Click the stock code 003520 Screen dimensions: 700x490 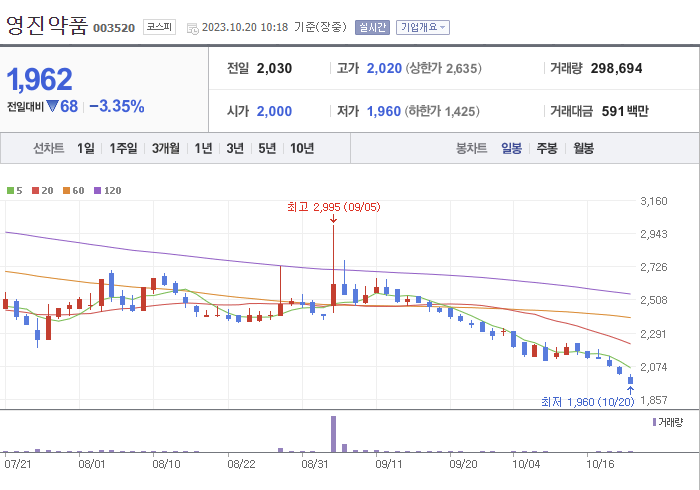(x=114, y=28)
